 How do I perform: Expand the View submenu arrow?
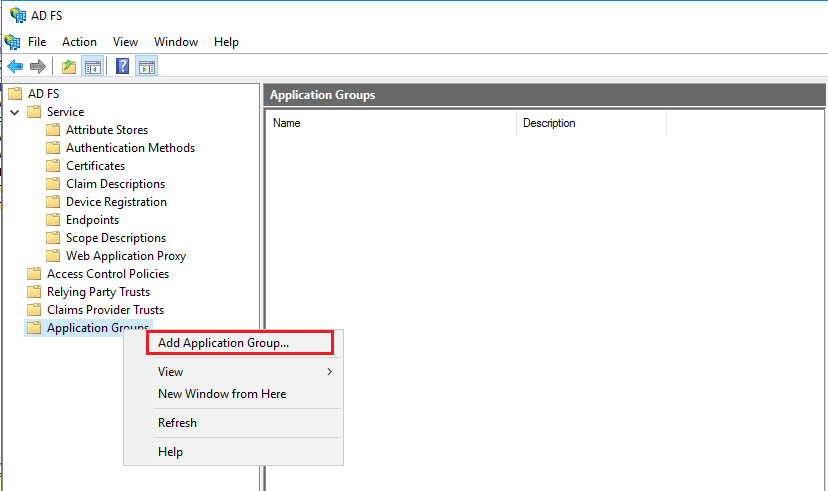tap(330, 372)
